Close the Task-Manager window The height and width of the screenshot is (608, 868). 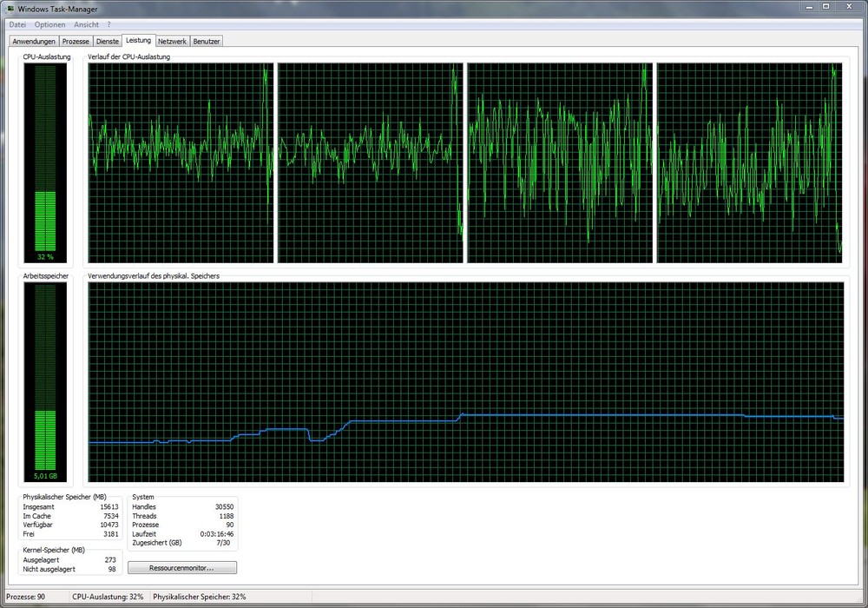coord(849,7)
